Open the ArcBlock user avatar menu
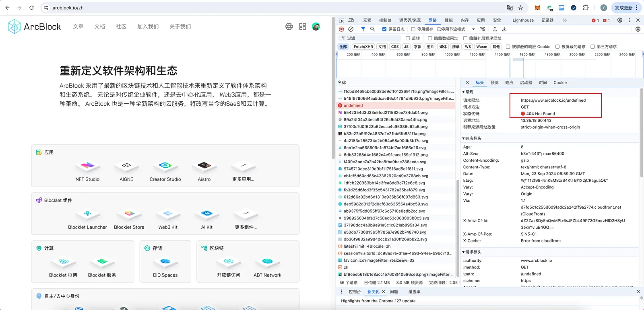The width and height of the screenshot is (644, 310). coord(316,27)
